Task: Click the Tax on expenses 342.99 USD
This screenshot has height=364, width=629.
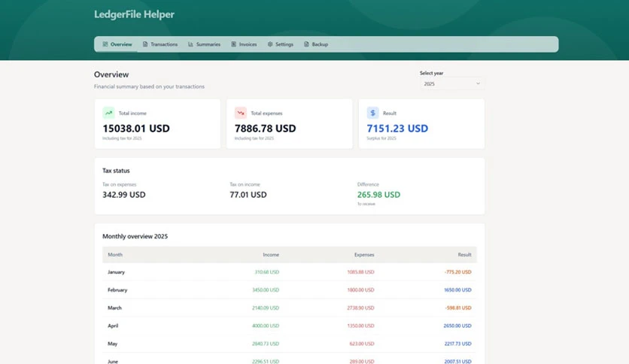Action: coord(124,195)
